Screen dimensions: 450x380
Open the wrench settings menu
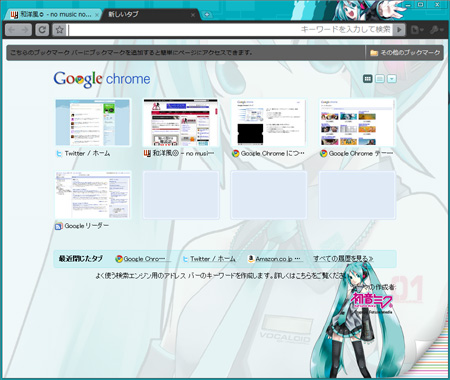[x=436, y=30]
